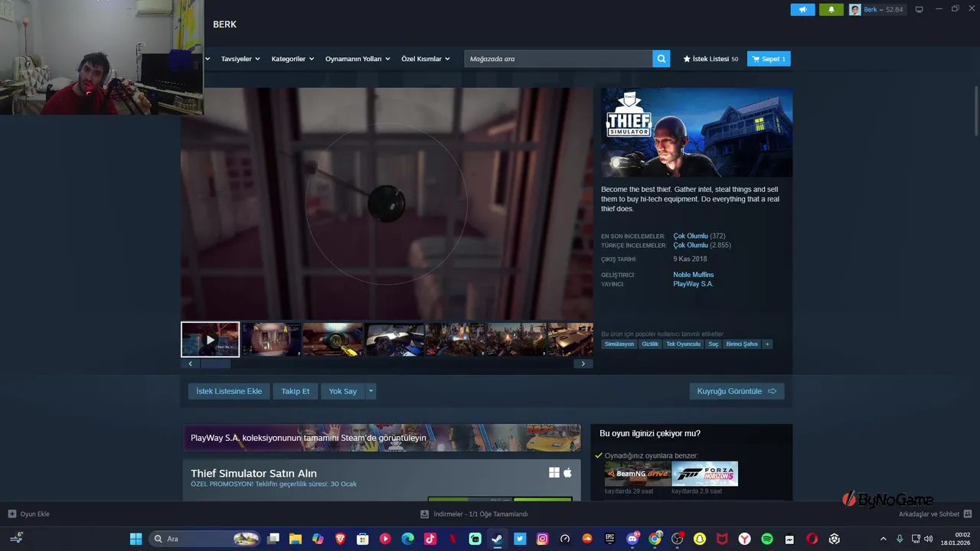Open the Sepet cart button
This screenshot has height=551, width=980.
click(769, 59)
